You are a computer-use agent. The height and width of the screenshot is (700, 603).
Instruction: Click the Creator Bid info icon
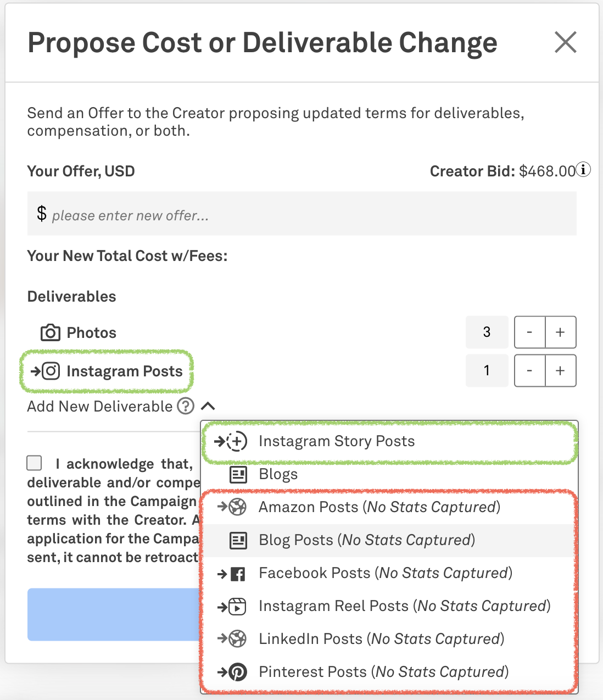pos(584,170)
